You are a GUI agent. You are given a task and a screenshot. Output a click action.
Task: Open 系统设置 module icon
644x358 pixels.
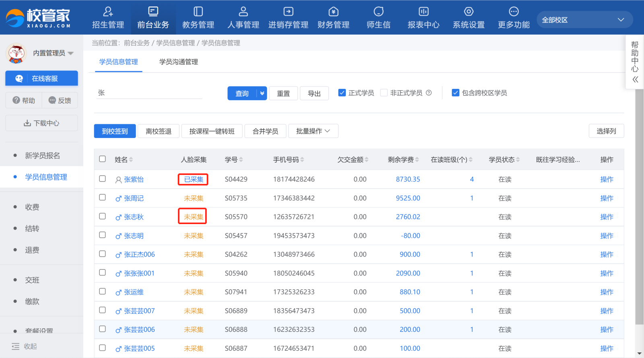pos(469,11)
